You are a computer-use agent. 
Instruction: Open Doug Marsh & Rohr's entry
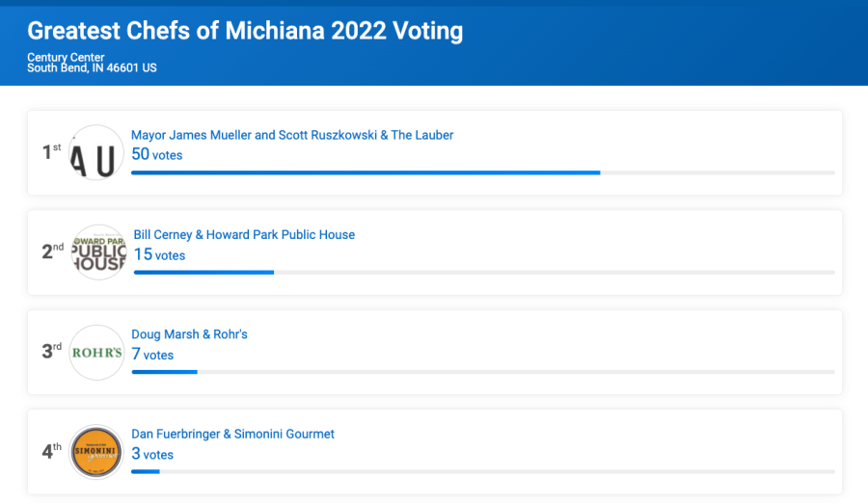[x=189, y=334]
